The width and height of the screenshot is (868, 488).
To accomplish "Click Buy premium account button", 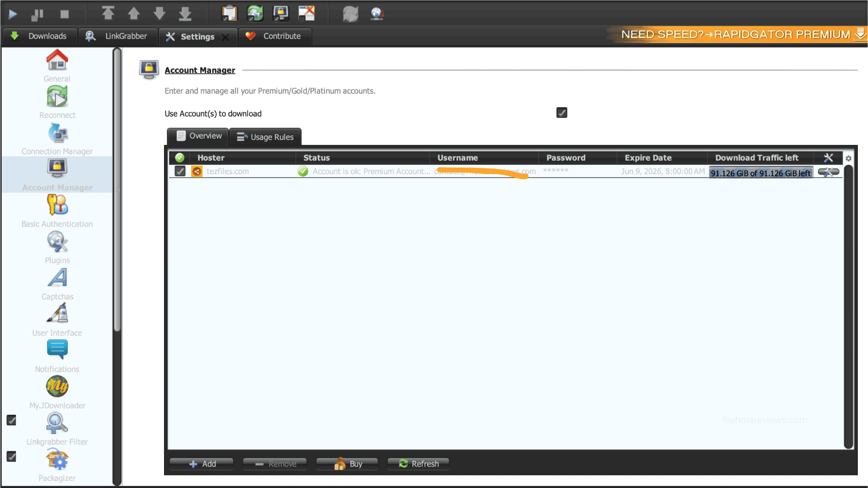I will pos(348,464).
